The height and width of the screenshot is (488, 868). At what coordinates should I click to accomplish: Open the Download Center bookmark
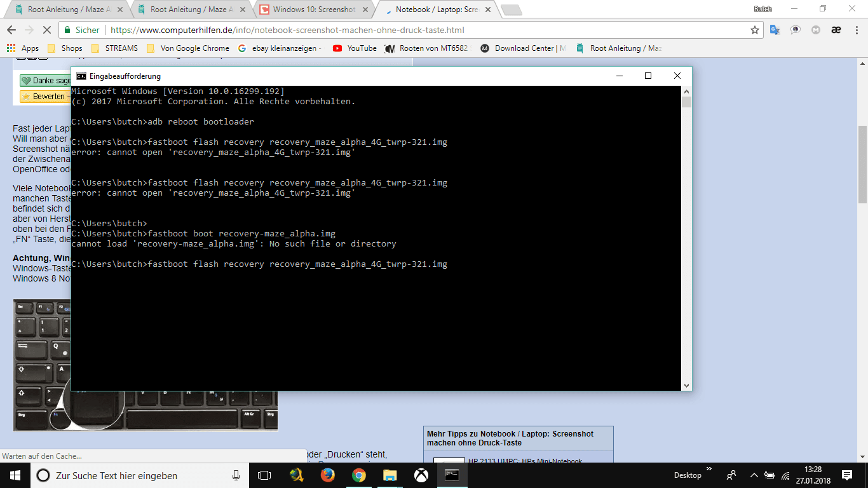(522, 48)
